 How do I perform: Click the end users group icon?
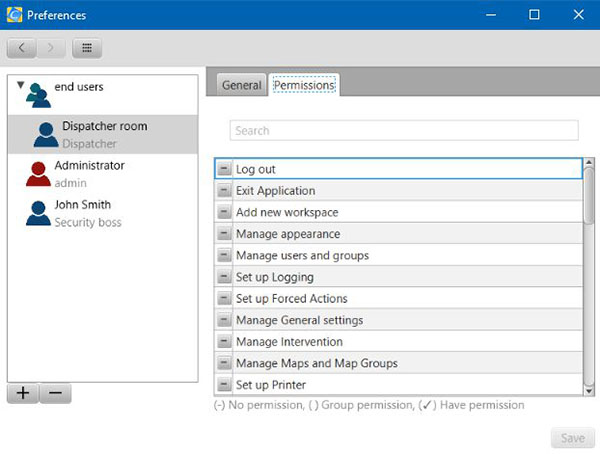click(38, 95)
